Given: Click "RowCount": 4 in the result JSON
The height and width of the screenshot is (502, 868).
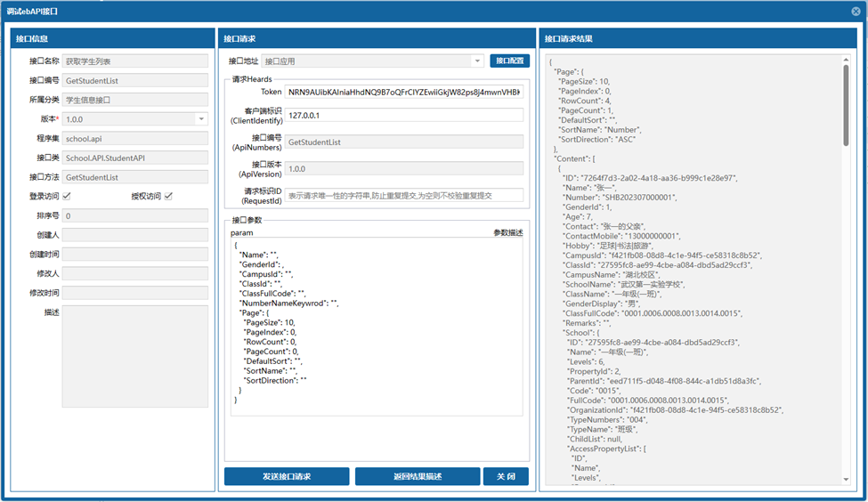Looking at the screenshot, I should [x=585, y=101].
